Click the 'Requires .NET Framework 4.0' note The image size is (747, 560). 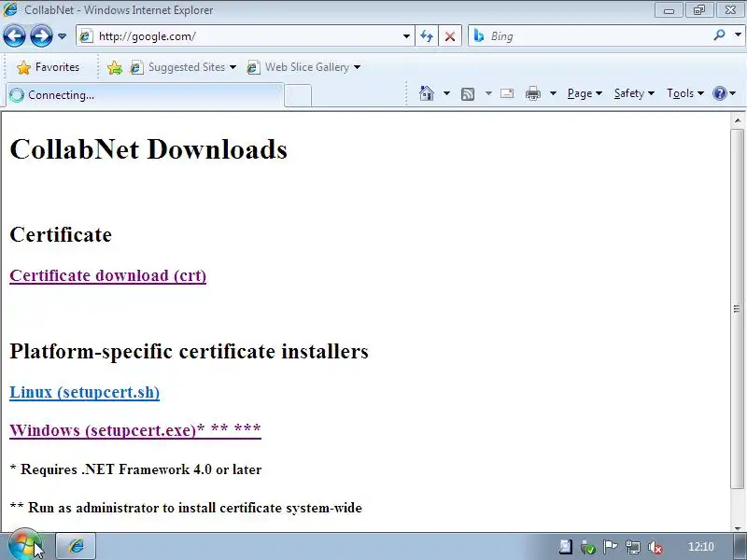click(x=135, y=469)
